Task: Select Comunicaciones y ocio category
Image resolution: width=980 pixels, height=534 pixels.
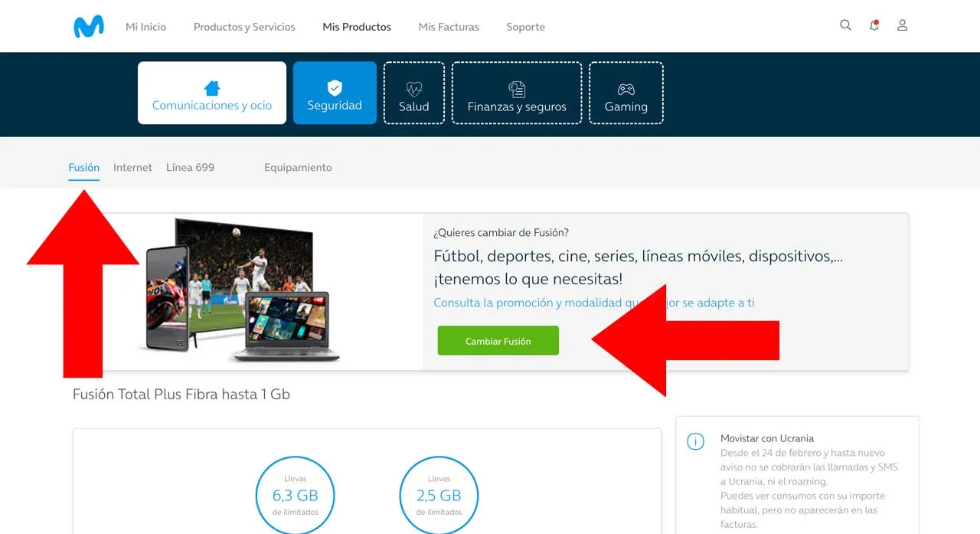Action: point(212,93)
